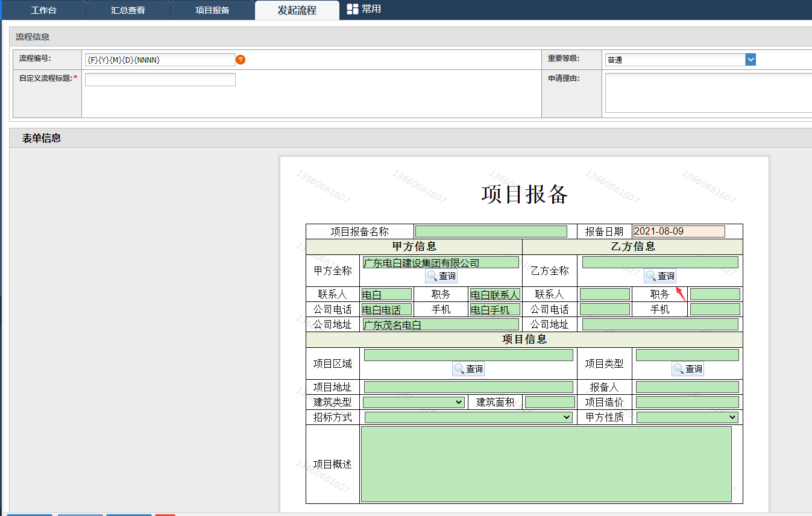This screenshot has width=812, height=516.
Task: Click the orange help icon beside 流程编号
Action: [x=241, y=60]
